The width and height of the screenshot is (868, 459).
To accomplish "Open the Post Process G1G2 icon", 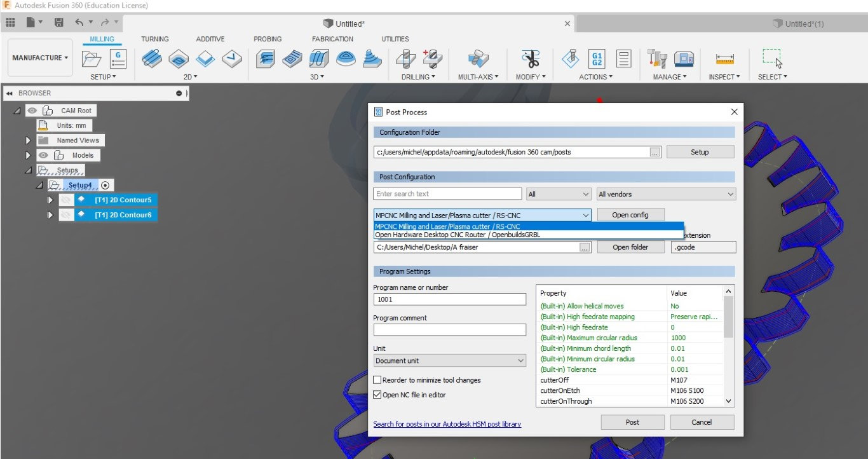I will click(597, 59).
